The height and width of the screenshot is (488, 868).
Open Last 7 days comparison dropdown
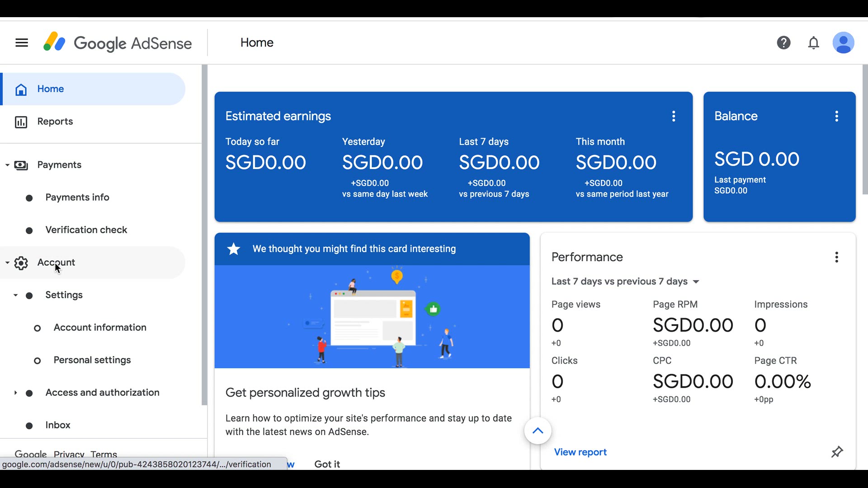(x=625, y=282)
